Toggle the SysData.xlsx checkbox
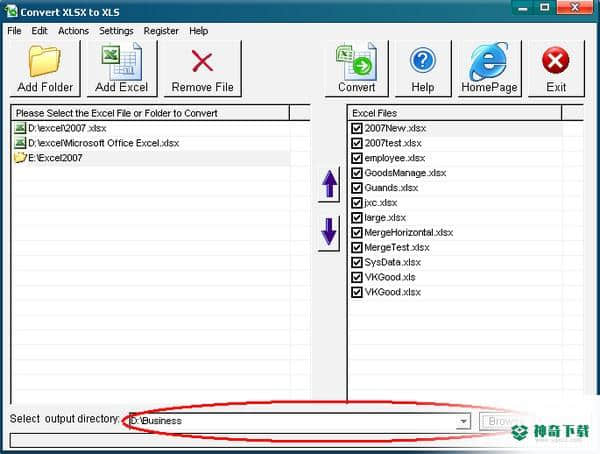Screen dimensions: 600x454 pyautogui.click(x=357, y=263)
